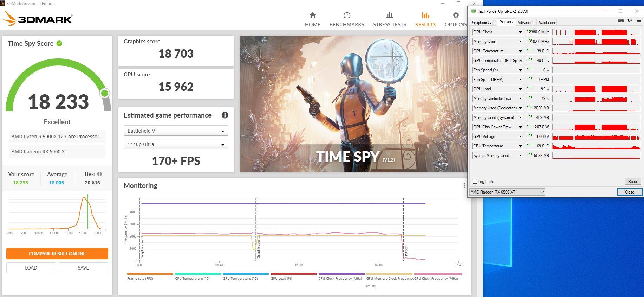
Task: Open the AMD Radeon RX 6900 XT device selector
Action: pyautogui.click(x=507, y=192)
